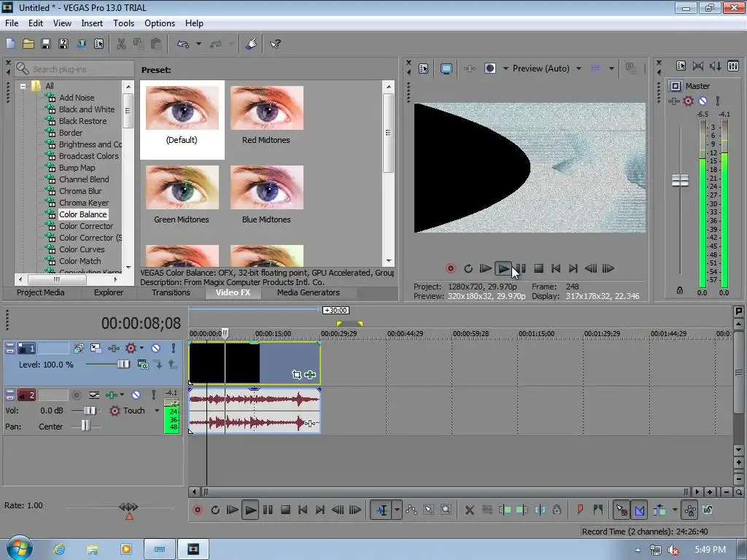Viewport: 747px width, 560px height.
Task: Click the Search plug-ins field
Action: tap(74, 69)
